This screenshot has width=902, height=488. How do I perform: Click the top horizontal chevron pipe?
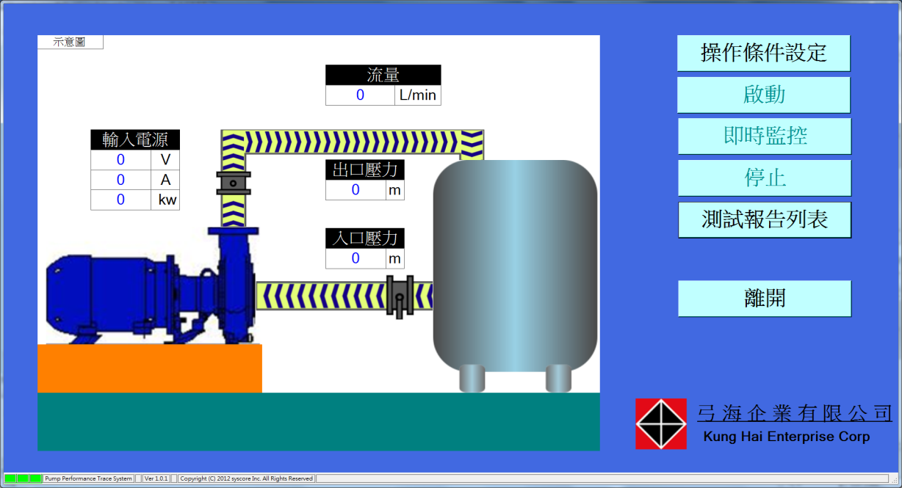(x=350, y=142)
